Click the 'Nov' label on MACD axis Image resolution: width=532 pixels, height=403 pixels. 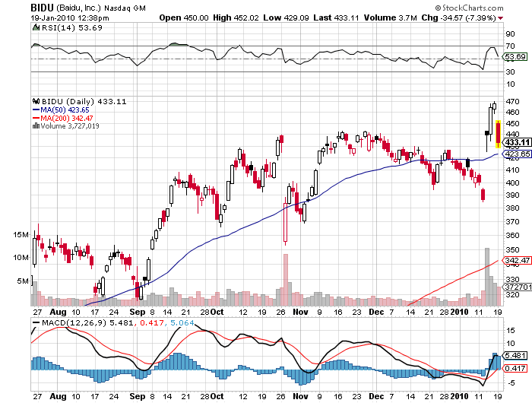[300, 396]
